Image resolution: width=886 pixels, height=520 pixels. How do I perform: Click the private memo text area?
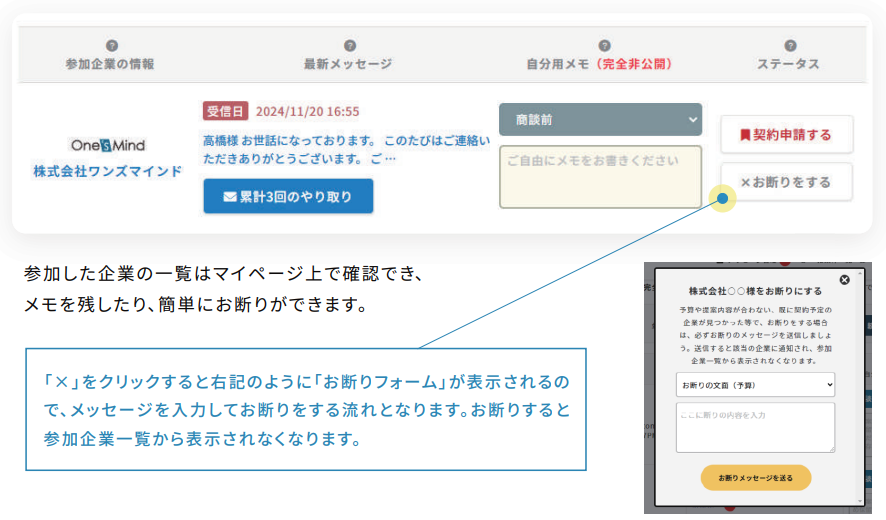click(600, 176)
